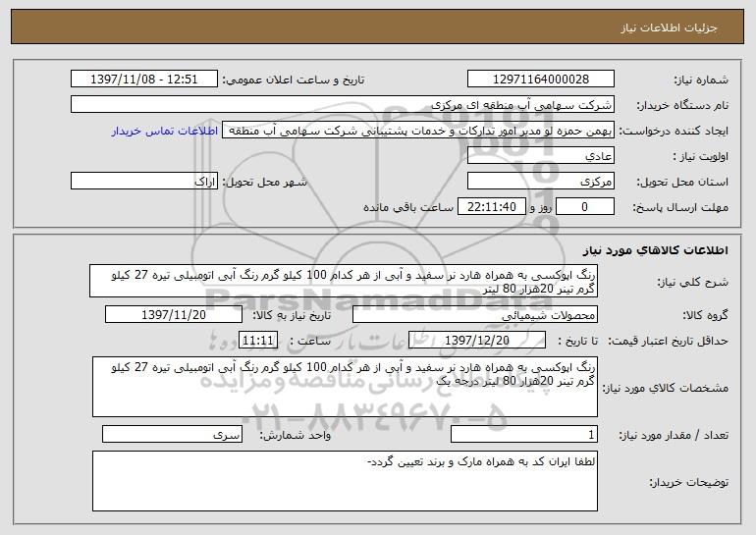756x535 pixels.
Task: Click the label نام دستگاه خریدار
Action: [x=682, y=106]
